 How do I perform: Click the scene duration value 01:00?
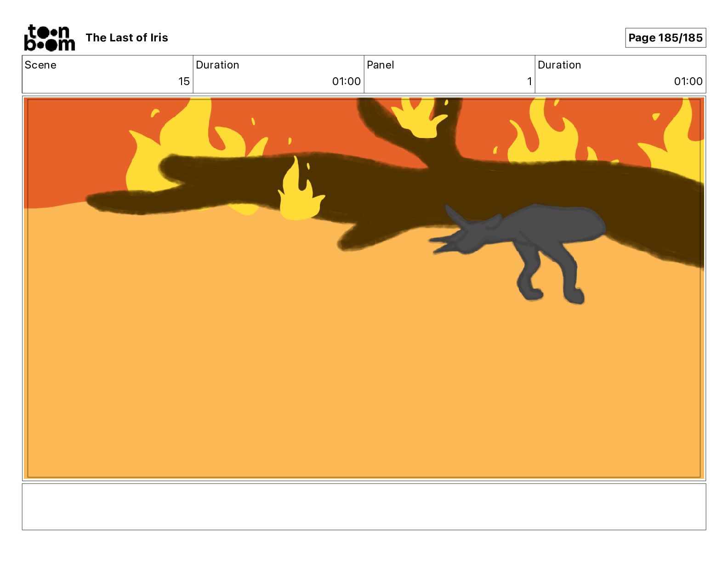[x=347, y=81]
